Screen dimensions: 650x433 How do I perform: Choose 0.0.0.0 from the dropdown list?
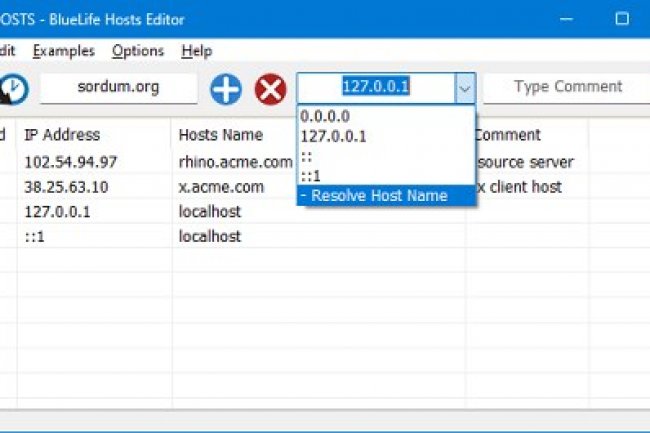tap(386, 116)
